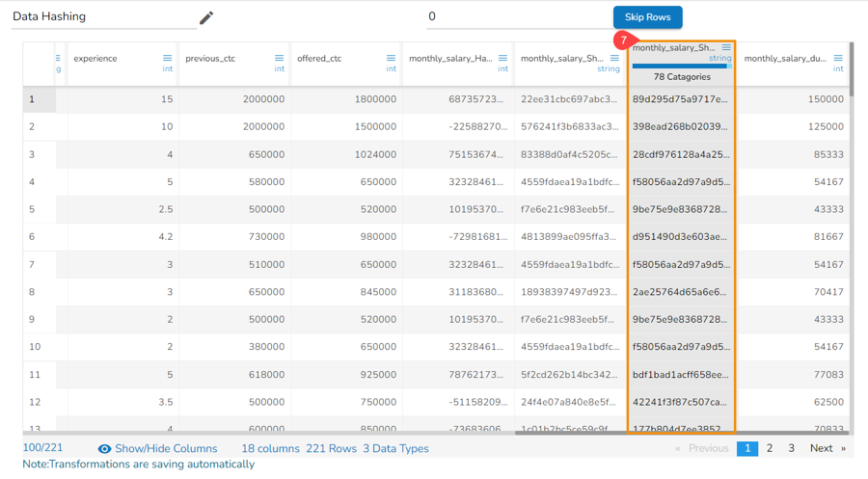868x479 pixels.
Task: Open the previous_ctc column menu icon
Action: click(x=279, y=59)
